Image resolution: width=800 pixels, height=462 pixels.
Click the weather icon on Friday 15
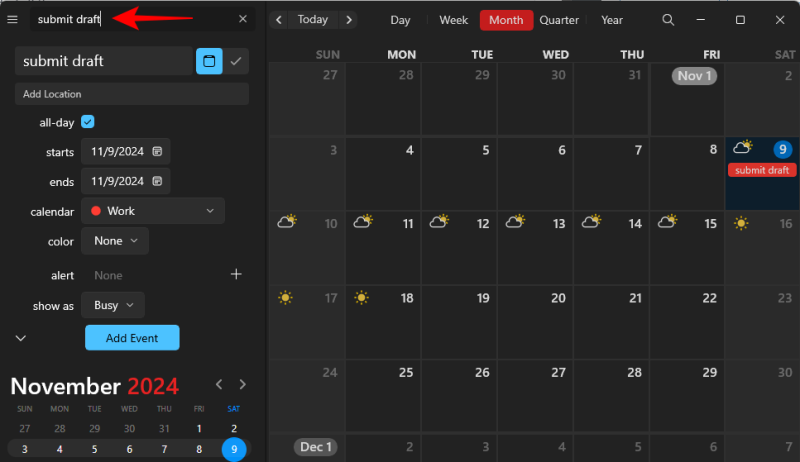[667, 221]
